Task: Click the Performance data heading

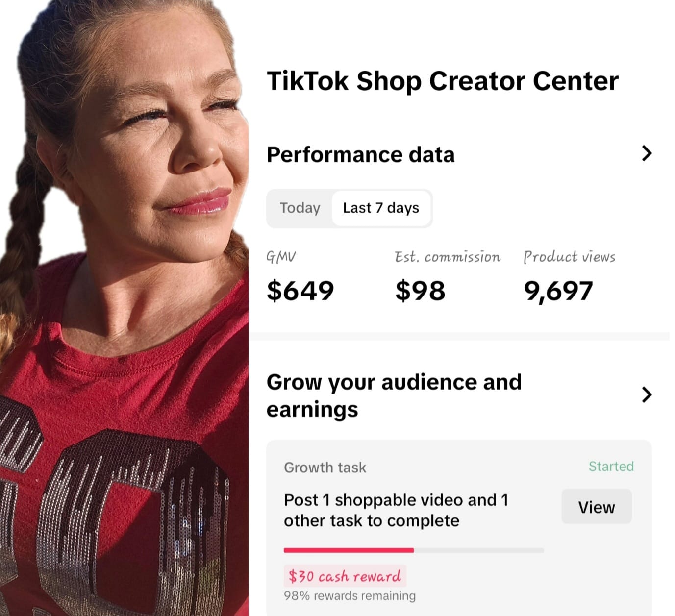Action: (360, 155)
